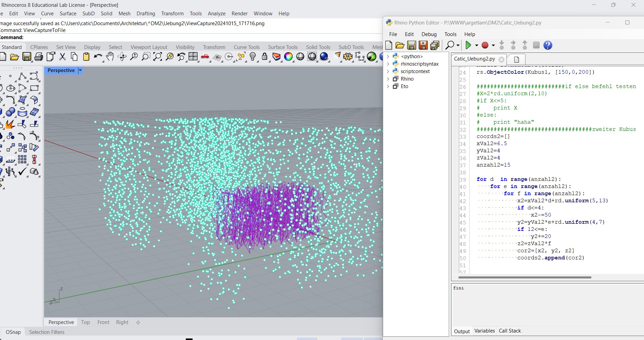This screenshot has height=340, width=644.
Task: Show the Variables panel
Action: [484, 330]
